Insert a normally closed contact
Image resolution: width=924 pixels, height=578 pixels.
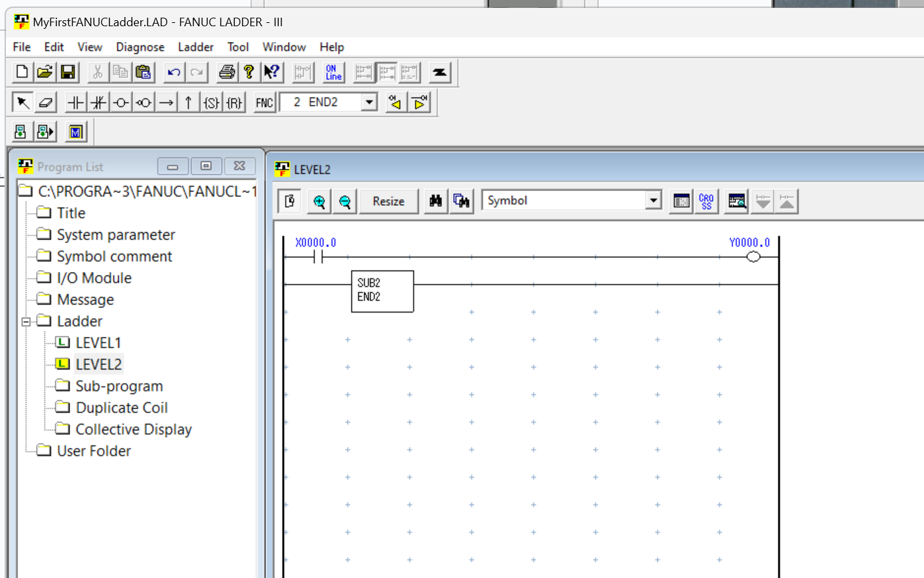pos(98,102)
